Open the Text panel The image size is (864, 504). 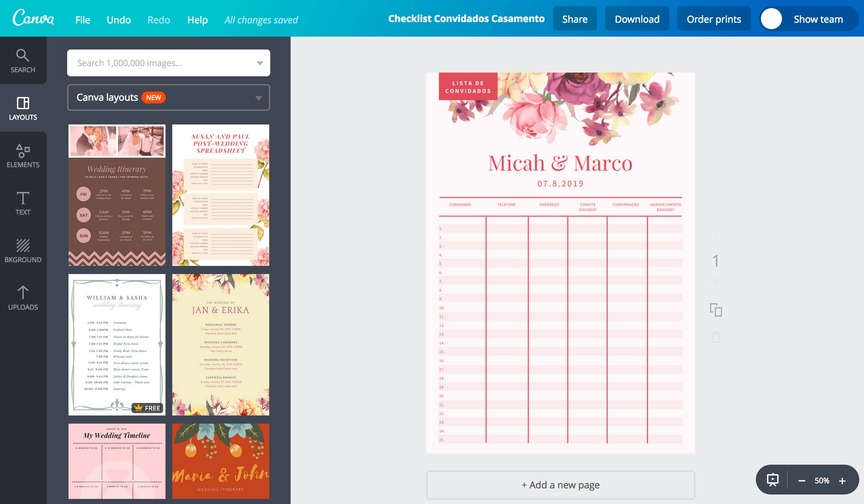23,203
